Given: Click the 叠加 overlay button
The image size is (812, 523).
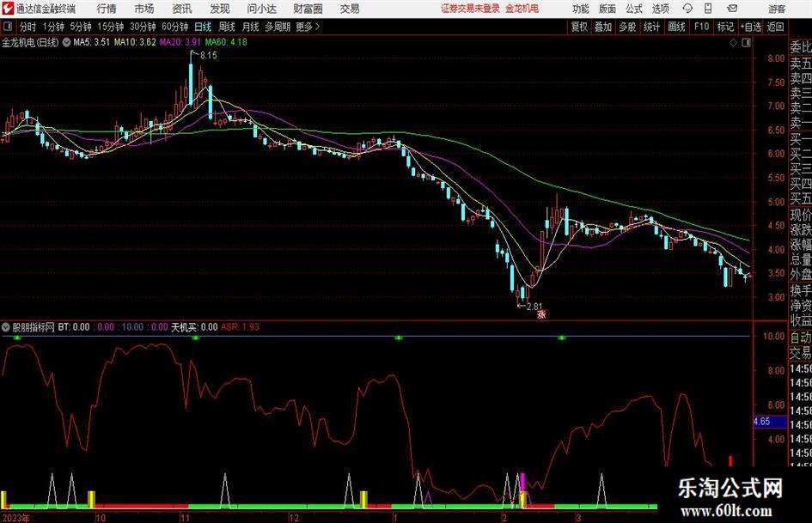Looking at the screenshot, I should click(603, 27).
